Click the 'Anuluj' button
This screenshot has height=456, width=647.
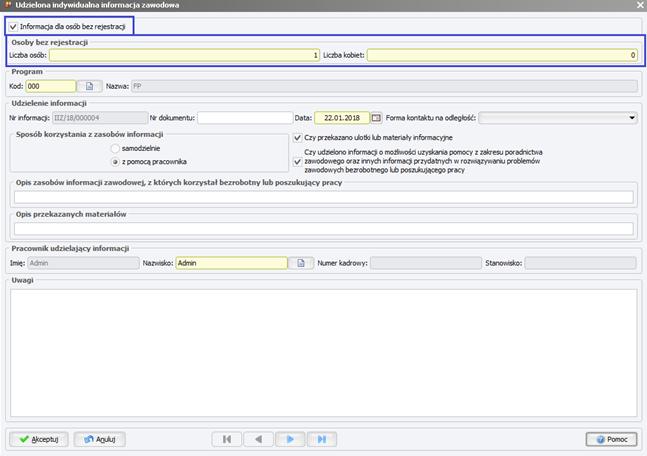99,439
